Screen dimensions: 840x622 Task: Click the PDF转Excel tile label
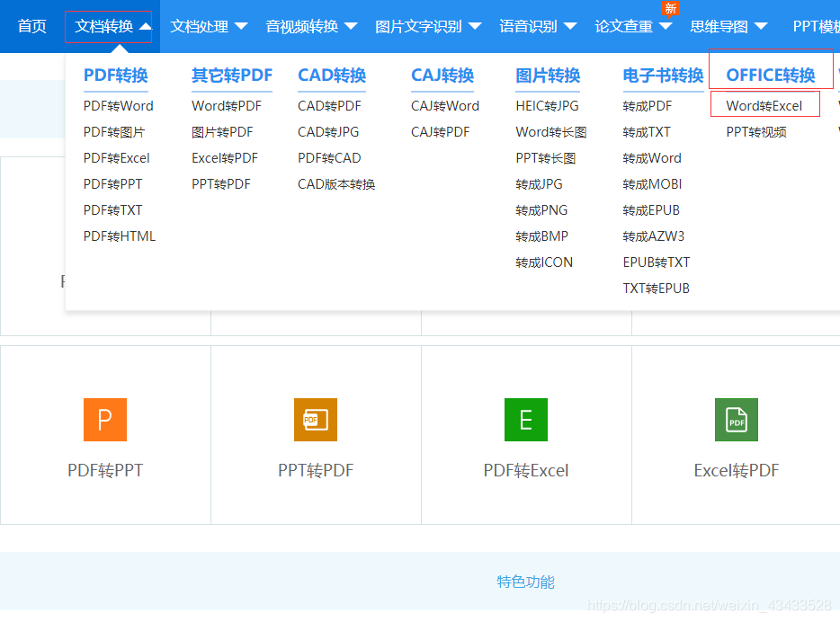(x=526, y=470)
